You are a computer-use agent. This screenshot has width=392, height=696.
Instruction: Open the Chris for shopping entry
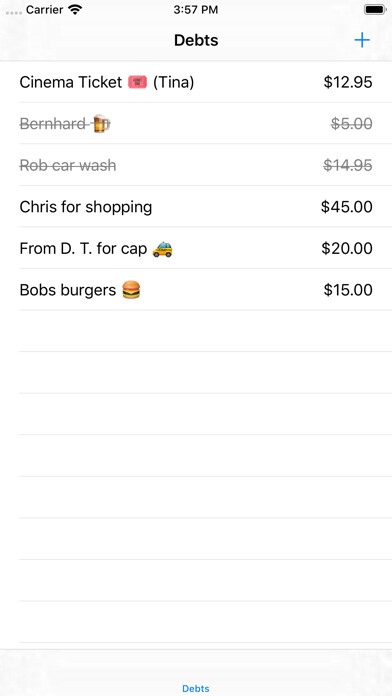point(196,206)
